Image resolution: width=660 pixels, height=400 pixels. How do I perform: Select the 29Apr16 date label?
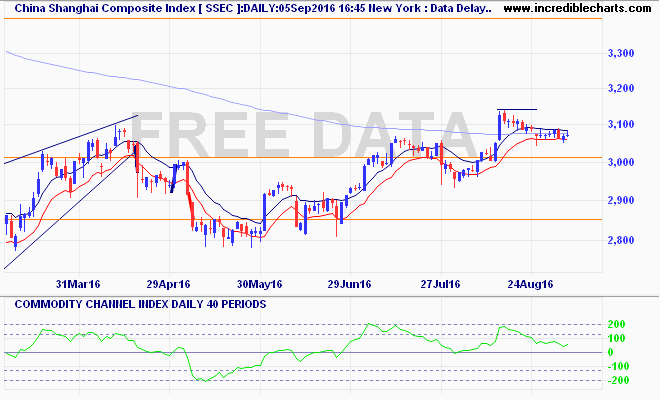click(168, 284)
